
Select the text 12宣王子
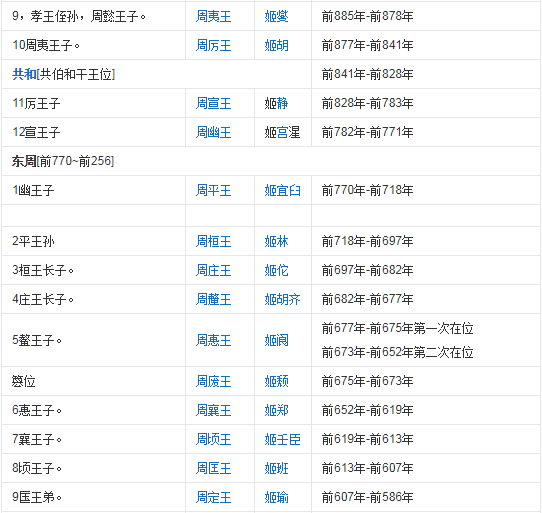coord(36,132)
